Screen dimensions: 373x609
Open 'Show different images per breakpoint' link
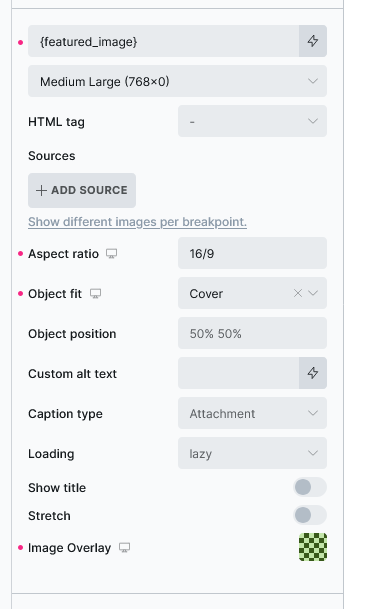tap(138, 222)
